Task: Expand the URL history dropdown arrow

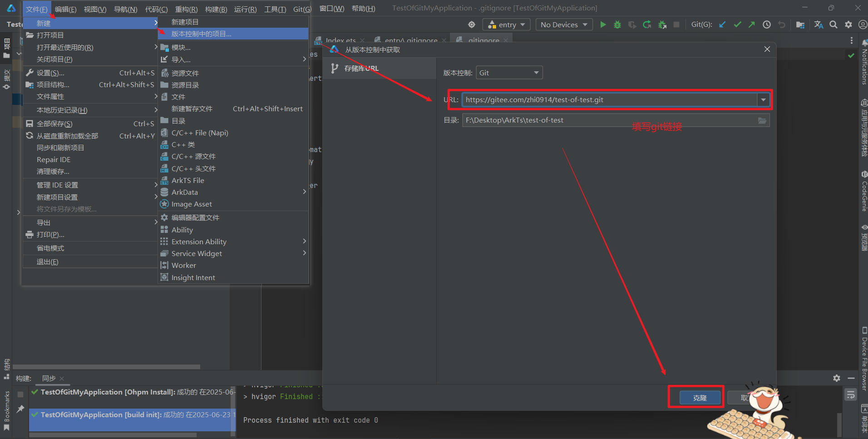Action: pyautogui.click(x=763, y=100)
